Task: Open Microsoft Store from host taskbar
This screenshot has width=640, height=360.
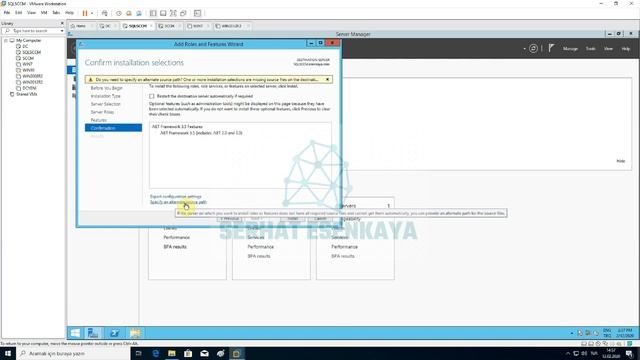Action: 188,353
